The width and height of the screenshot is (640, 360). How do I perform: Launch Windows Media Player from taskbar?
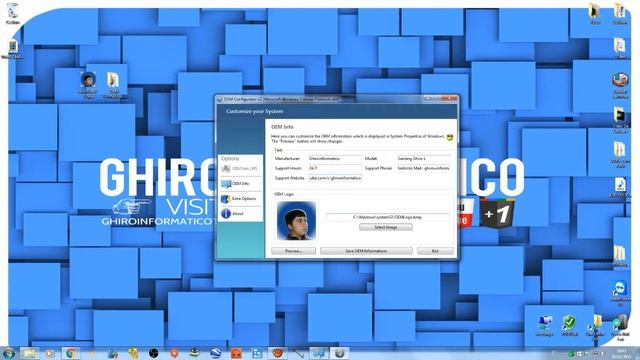[50, 353]
